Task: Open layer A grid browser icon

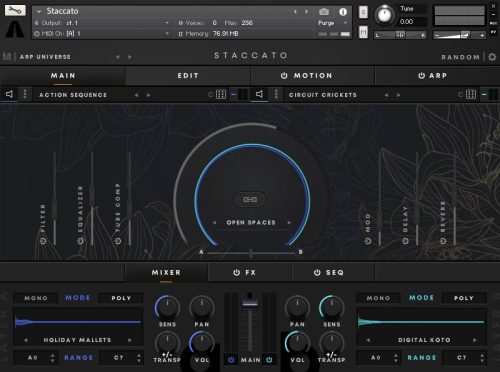Action: [221, 95]
